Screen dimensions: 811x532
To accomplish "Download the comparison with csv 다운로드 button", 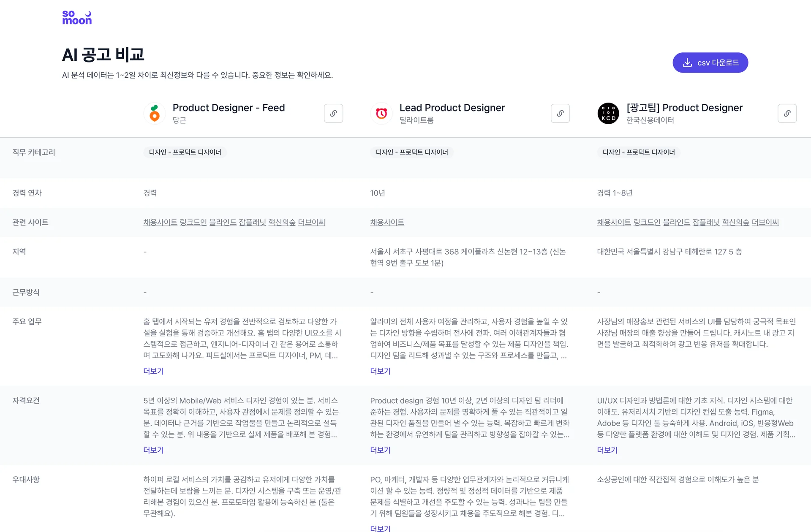I will pos(710,63).
